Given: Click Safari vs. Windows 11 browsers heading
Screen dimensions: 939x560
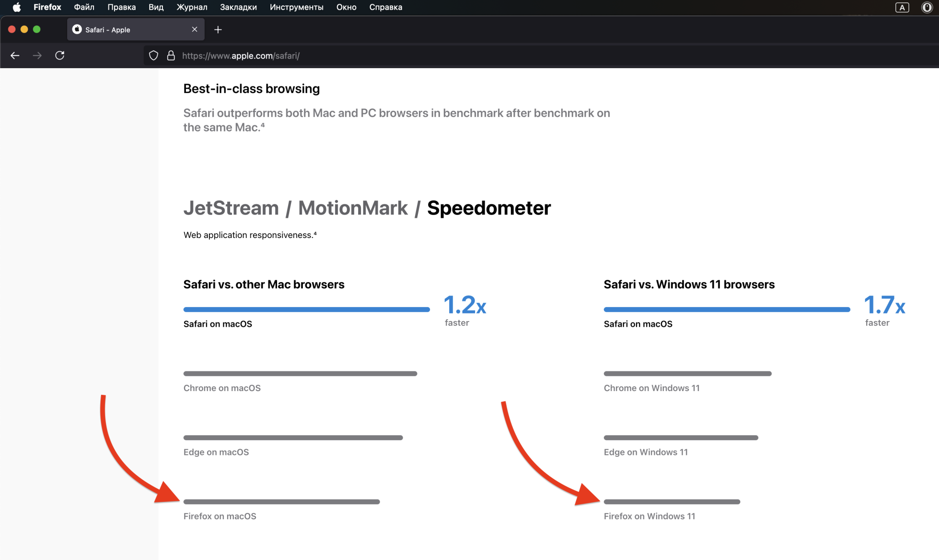Looking at the screenshot, I should 689,284.
